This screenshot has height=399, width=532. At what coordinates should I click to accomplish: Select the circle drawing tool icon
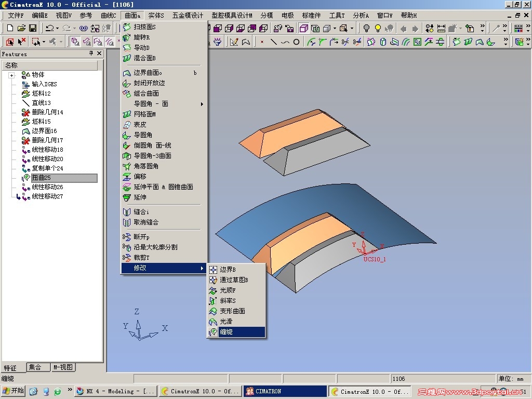296,42
